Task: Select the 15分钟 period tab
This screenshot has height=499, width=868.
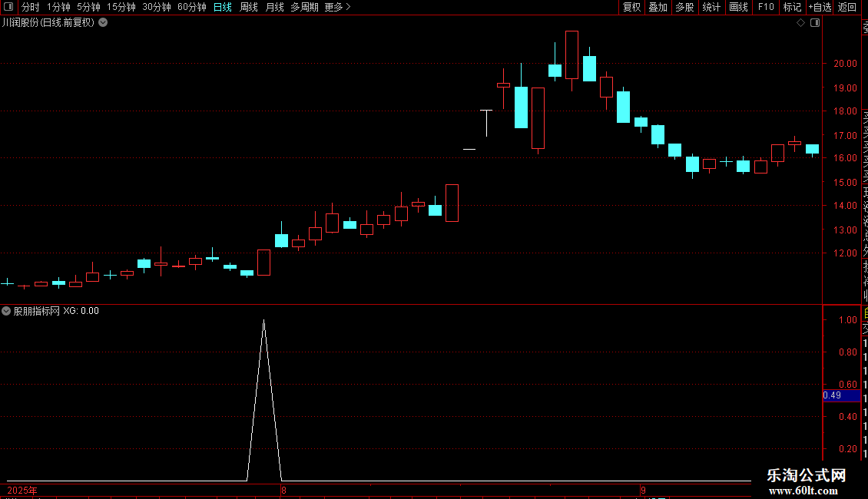Action: [121, 7]
